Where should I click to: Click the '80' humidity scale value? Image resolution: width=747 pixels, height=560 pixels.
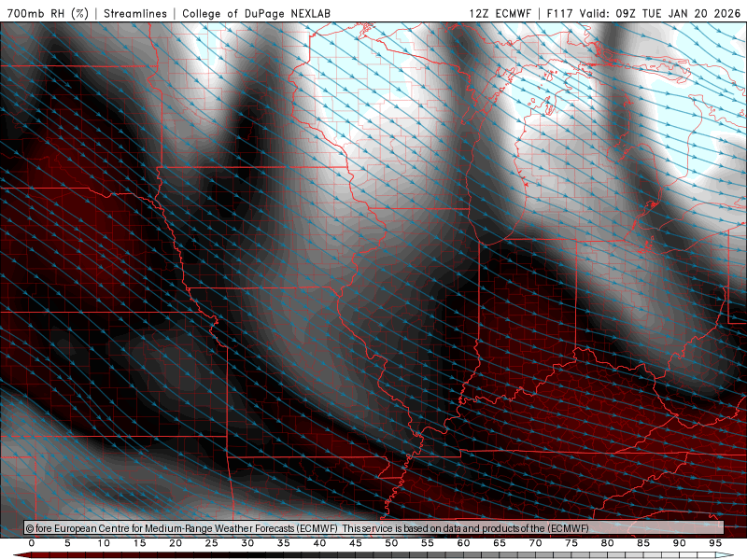[607, 543]
